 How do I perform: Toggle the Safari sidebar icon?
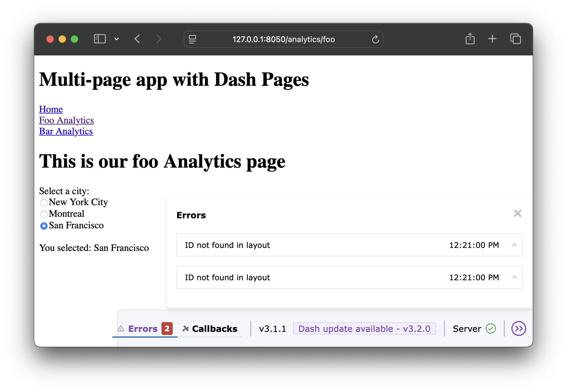tap(100, 39)
